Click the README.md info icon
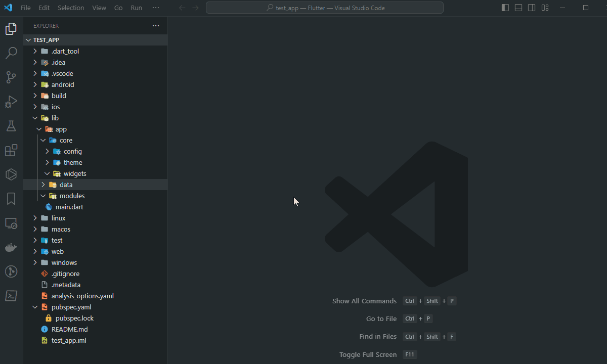The height and width of the screenshot is (364, 607). [x=45, y=329]
